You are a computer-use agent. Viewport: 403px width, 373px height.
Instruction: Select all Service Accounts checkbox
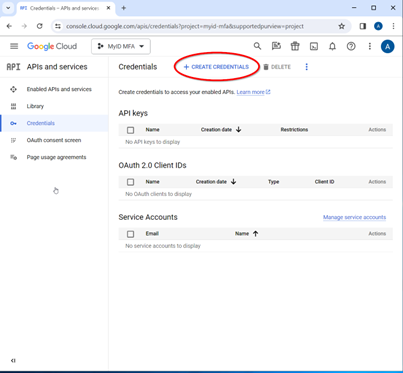click(x=131, y=234)
